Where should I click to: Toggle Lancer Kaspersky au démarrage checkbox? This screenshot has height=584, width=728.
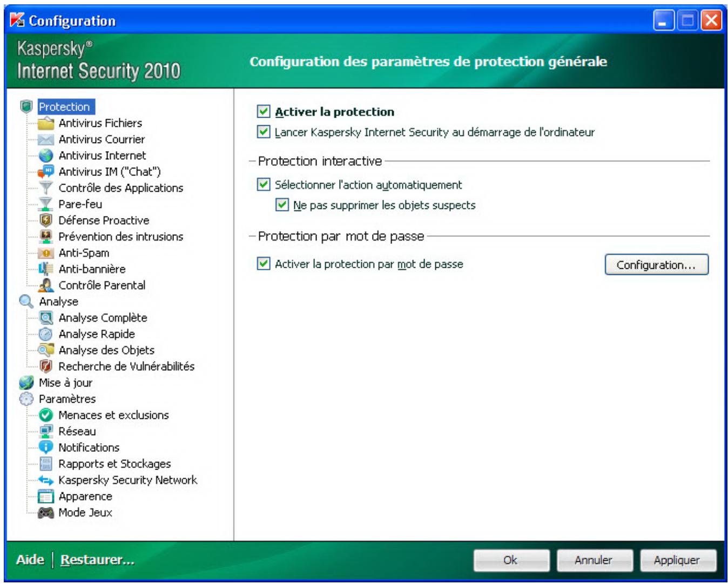[264, 132]
